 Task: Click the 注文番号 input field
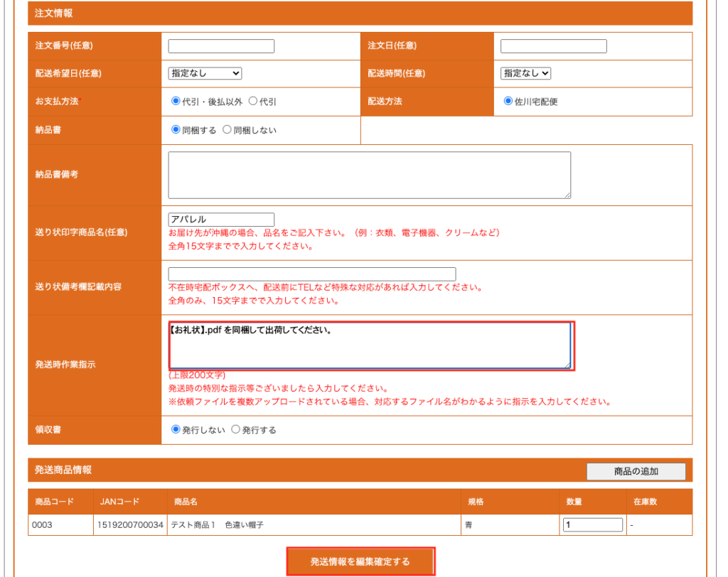tap(221, 46)
